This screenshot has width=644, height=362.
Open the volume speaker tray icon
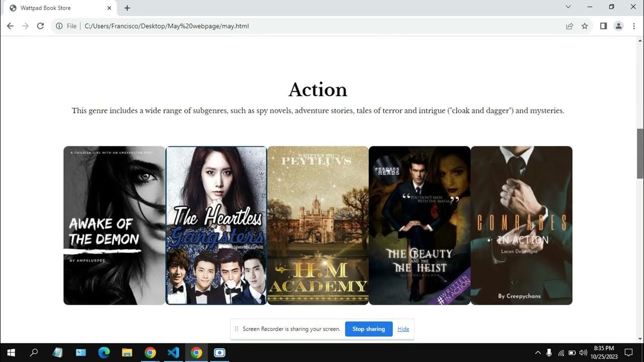click(x=583, y=352)
